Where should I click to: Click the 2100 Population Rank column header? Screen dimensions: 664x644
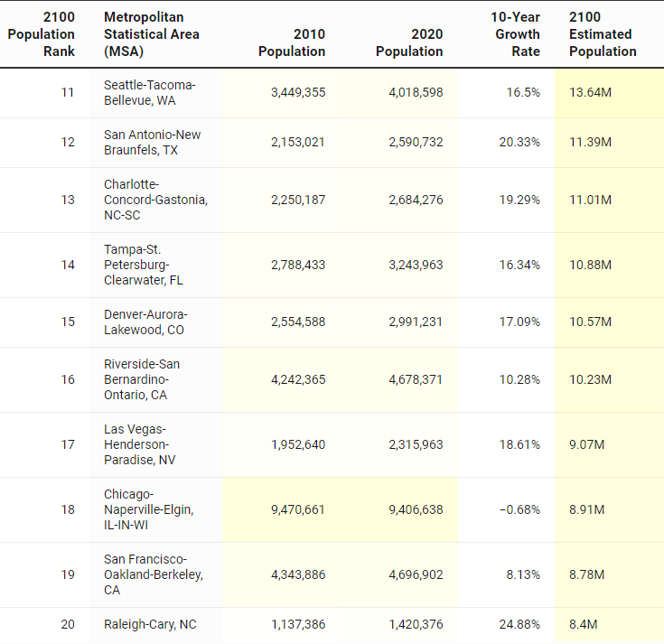(x=43, y=34)
